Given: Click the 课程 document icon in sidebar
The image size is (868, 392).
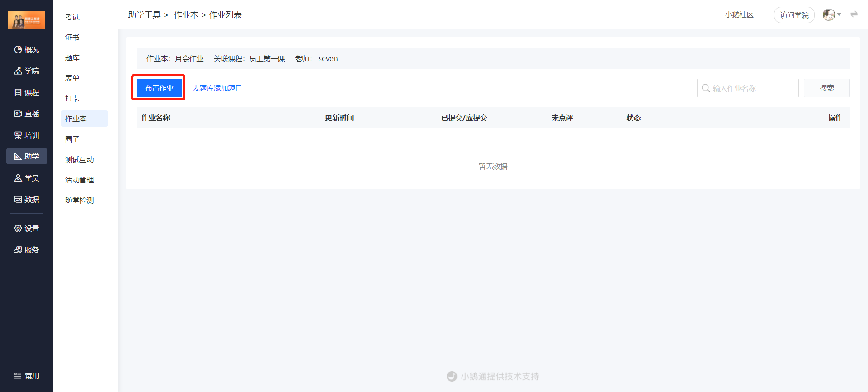Looking at the screenshot, I should (x=18, y=92).
